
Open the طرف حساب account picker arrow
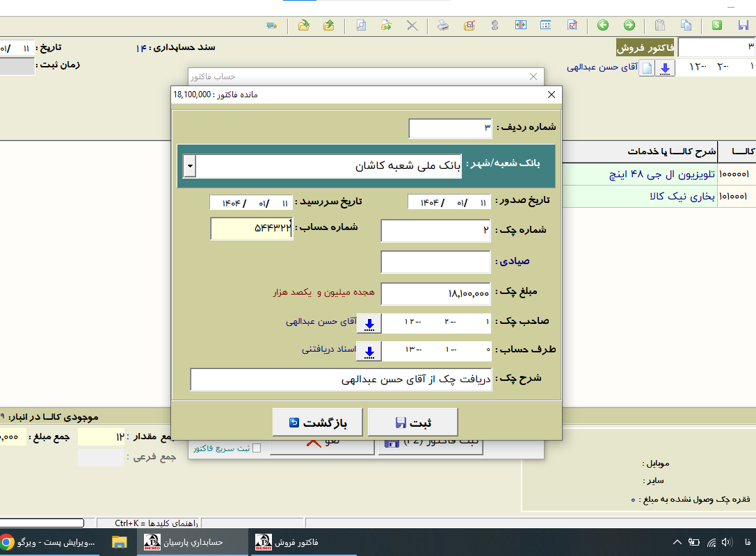[369, 352]
